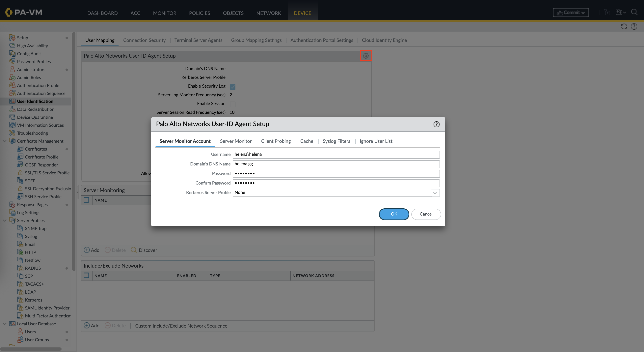Click Cancel in the dialog
The height and width of the screenshot is (352, 644).
(426, 214)
